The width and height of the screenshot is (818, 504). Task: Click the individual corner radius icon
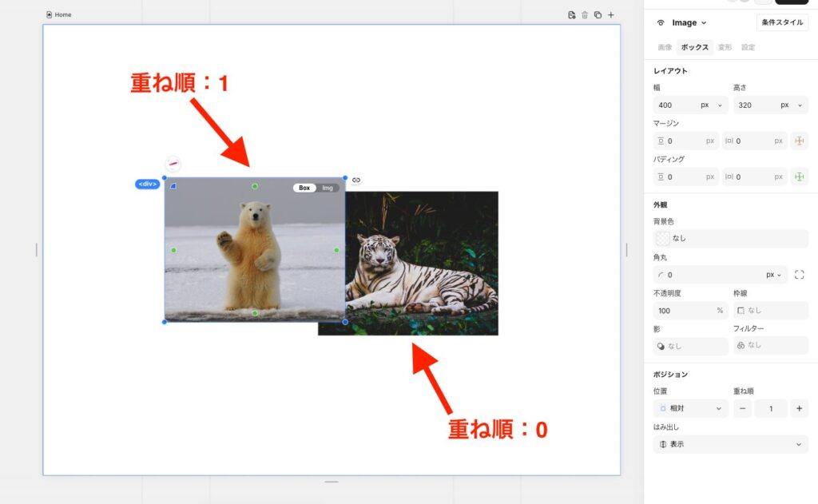(x=799, y=275)
